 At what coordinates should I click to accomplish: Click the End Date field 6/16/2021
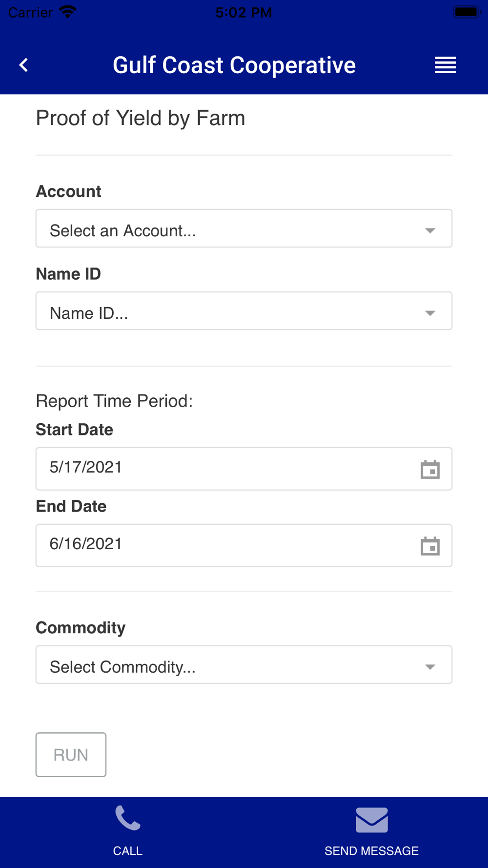(244, 545)
